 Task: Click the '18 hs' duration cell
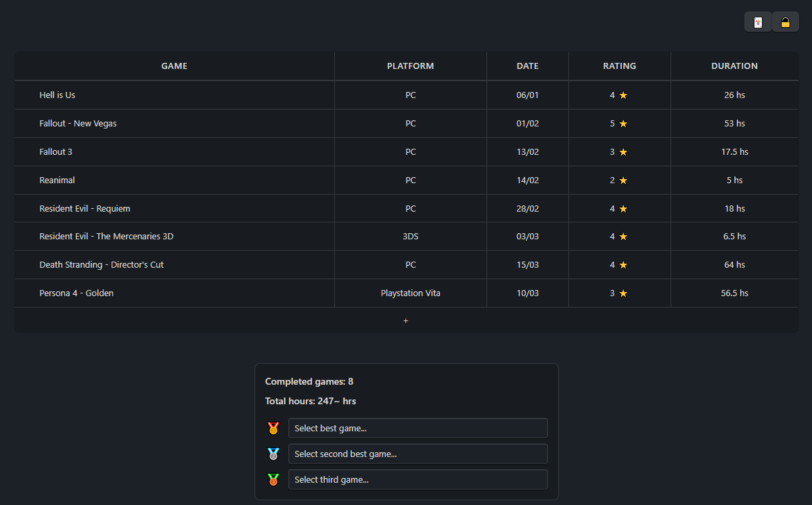coord(735,209)
